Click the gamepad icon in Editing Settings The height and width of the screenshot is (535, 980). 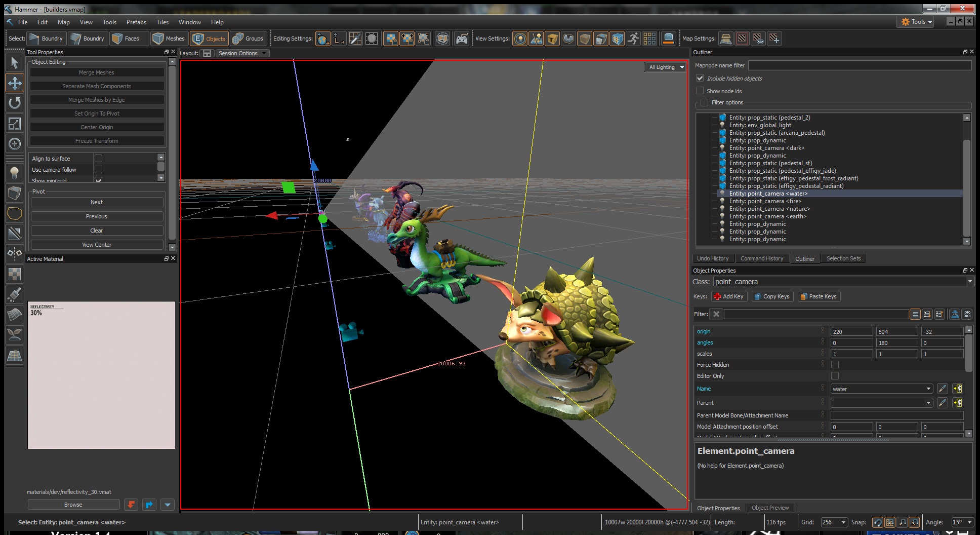462,39
